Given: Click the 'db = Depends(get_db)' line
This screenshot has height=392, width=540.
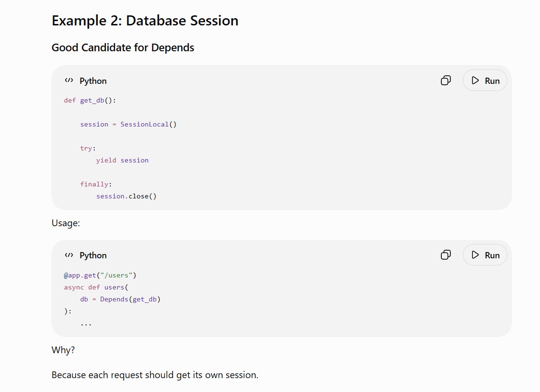Looking at the screenshot, I should [x=120, y=299].
